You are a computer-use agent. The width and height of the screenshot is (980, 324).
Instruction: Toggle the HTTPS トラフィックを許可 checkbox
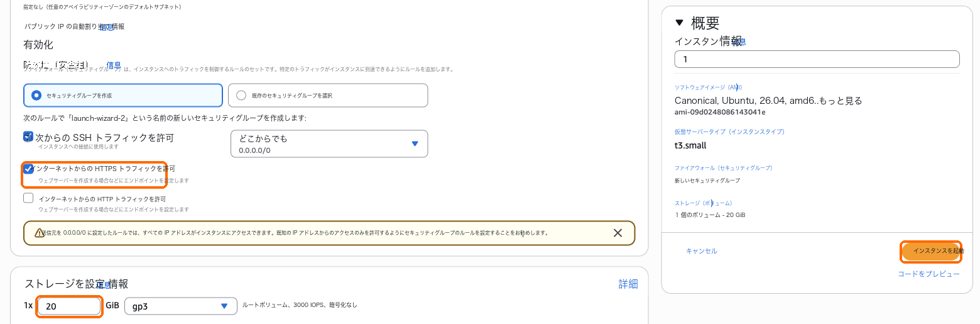28,169
